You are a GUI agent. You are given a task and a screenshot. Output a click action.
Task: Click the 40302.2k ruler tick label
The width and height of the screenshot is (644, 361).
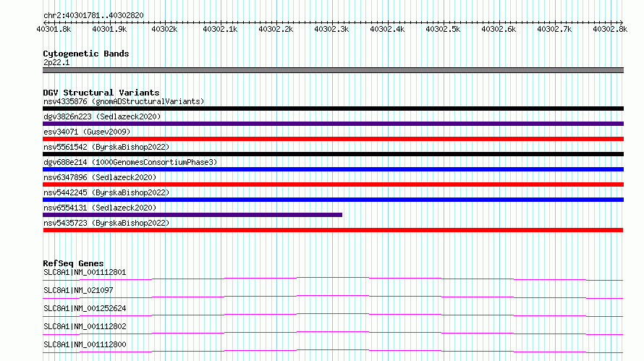[x=276, y=29]
